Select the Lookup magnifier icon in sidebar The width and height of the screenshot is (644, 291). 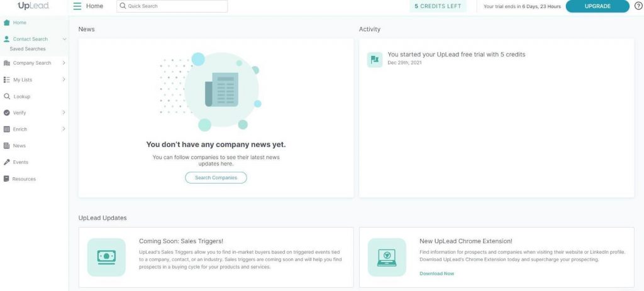pyautogui.click(x=6, y=96)
